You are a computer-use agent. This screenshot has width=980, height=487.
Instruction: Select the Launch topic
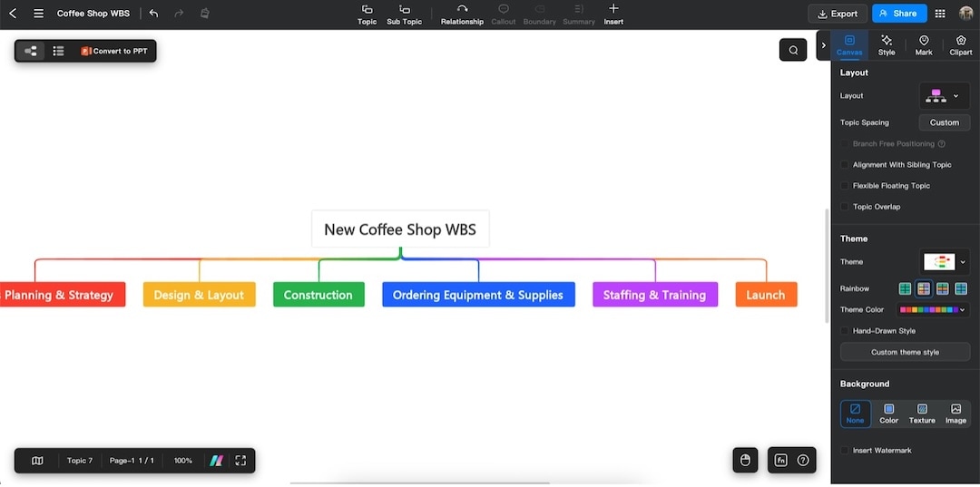[766, 295]
